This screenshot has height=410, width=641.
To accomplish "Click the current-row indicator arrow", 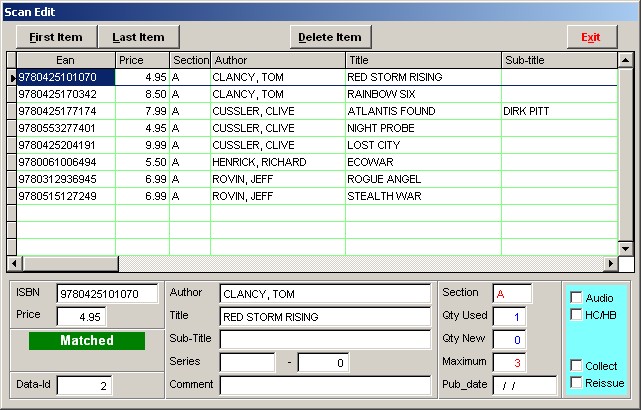I will (12, 77).
